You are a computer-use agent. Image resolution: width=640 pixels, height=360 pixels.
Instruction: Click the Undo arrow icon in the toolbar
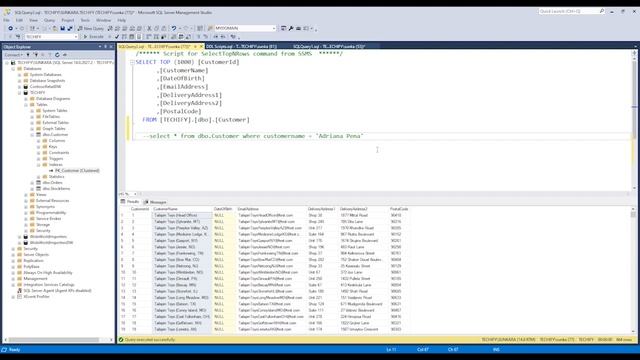coord(173,28)
